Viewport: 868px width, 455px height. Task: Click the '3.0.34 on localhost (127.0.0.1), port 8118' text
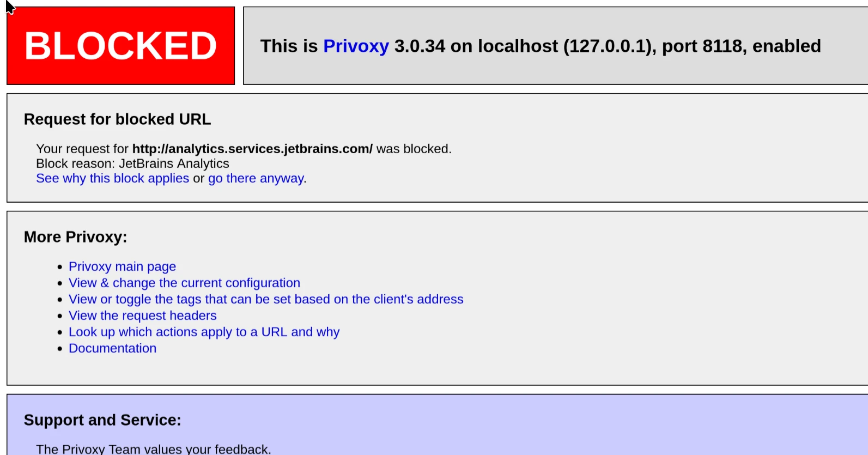[568, 46]
